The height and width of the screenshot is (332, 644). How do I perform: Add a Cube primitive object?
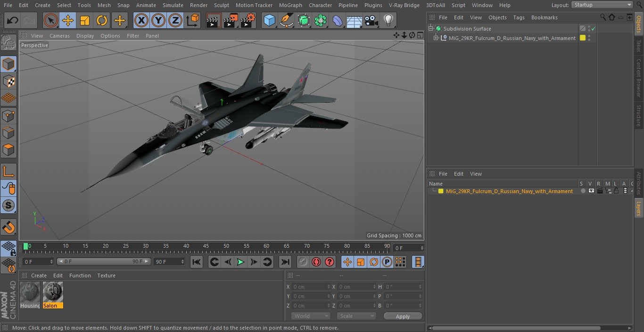[x=269, y=20]
